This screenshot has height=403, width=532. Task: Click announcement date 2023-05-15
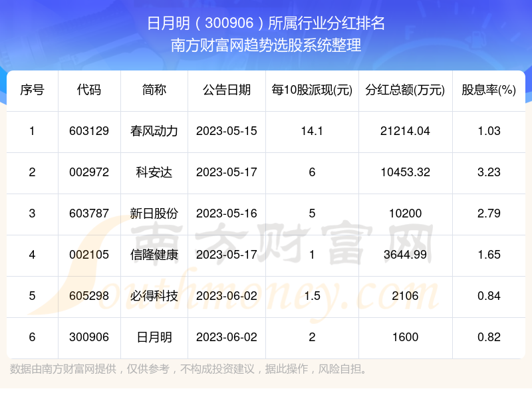(x=227, y=131)
